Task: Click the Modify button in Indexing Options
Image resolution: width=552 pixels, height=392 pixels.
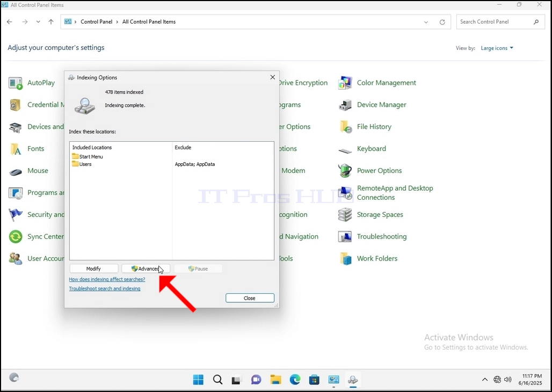Action: point(93,268)
